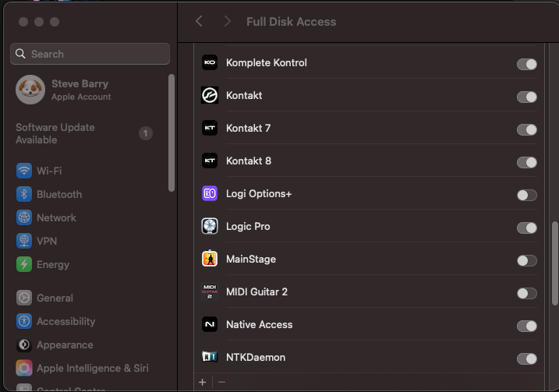Turn off the NTKDaemon toggle

[x=526, y=358]
